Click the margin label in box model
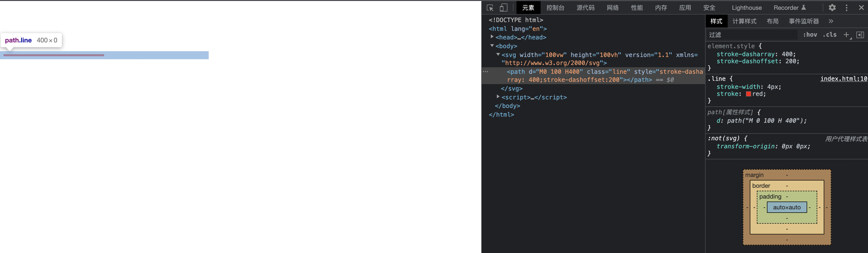The width and height of the screenshot is (868, 253). point(754,175)
